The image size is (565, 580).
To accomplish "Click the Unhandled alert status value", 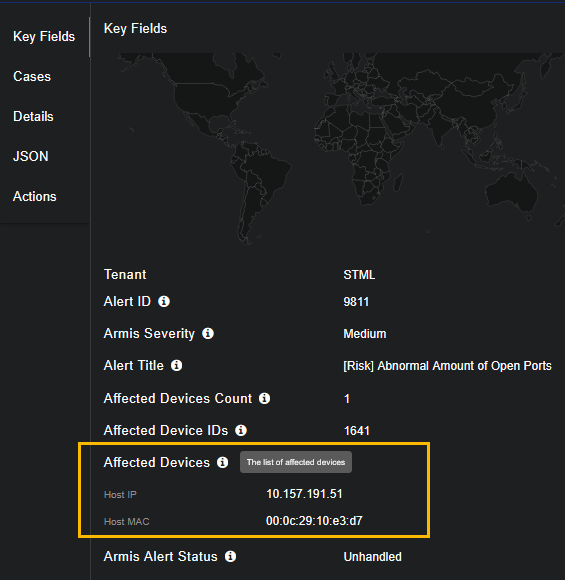I will pos(373,557).
